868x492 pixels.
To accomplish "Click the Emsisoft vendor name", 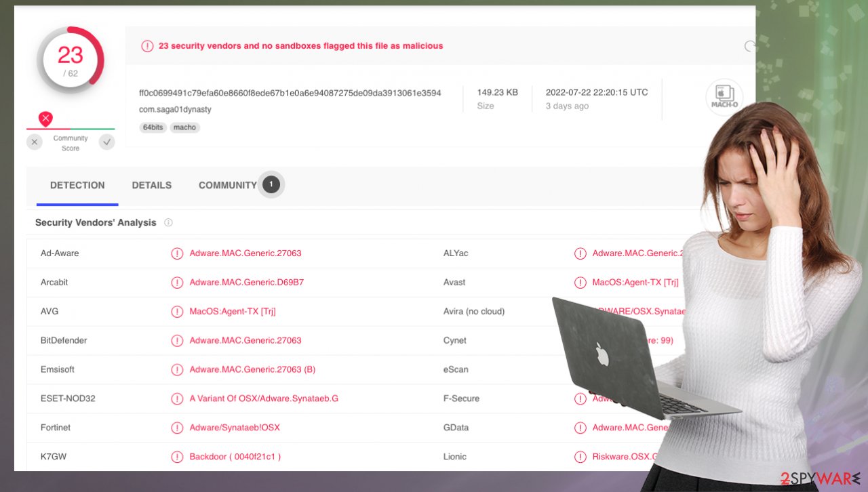I will (58, 369).
